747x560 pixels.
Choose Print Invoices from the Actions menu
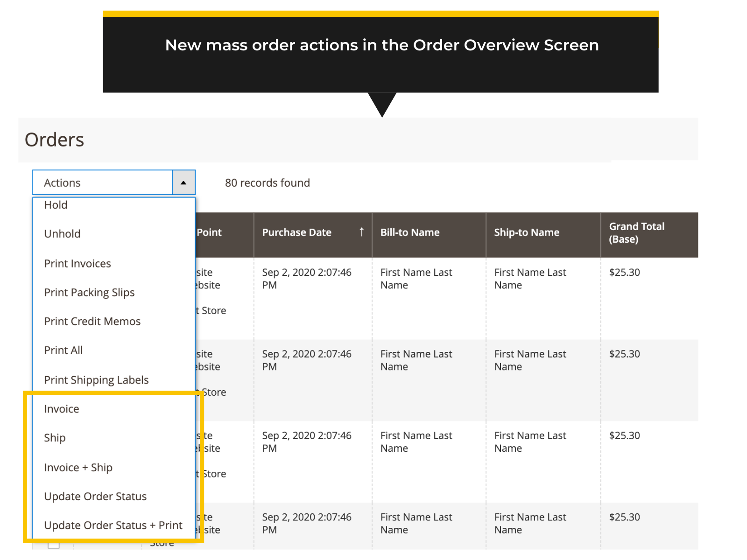(x=77, y=263)
